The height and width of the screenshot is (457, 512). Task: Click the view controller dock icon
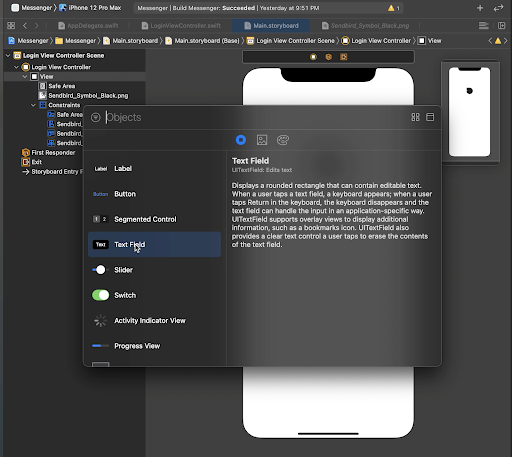click(x=313, y=57)
